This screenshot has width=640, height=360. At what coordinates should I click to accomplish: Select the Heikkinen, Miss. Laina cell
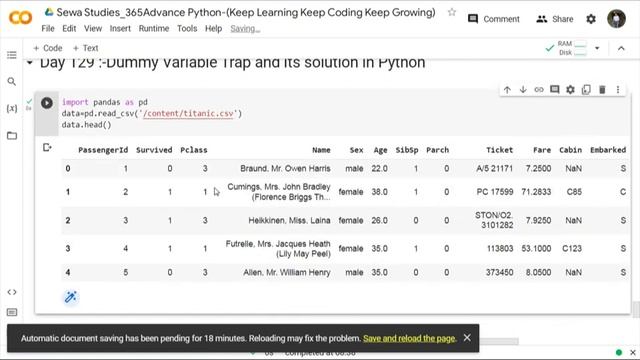click(289, 221)
